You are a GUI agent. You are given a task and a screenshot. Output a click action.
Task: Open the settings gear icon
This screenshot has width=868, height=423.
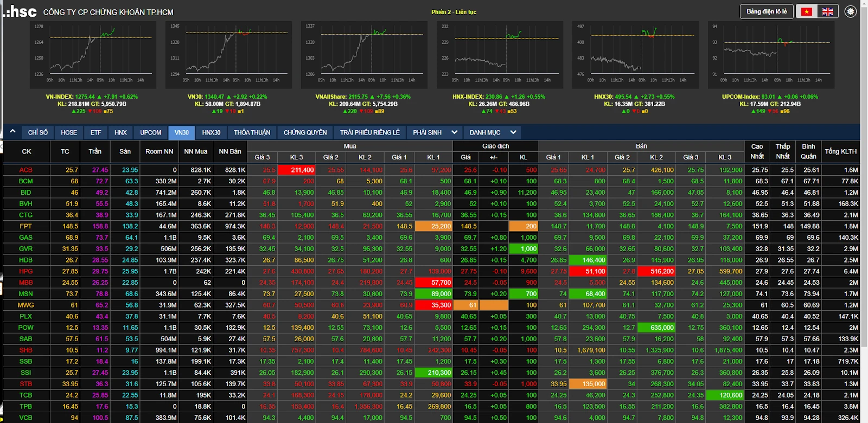tap(850, 11)
